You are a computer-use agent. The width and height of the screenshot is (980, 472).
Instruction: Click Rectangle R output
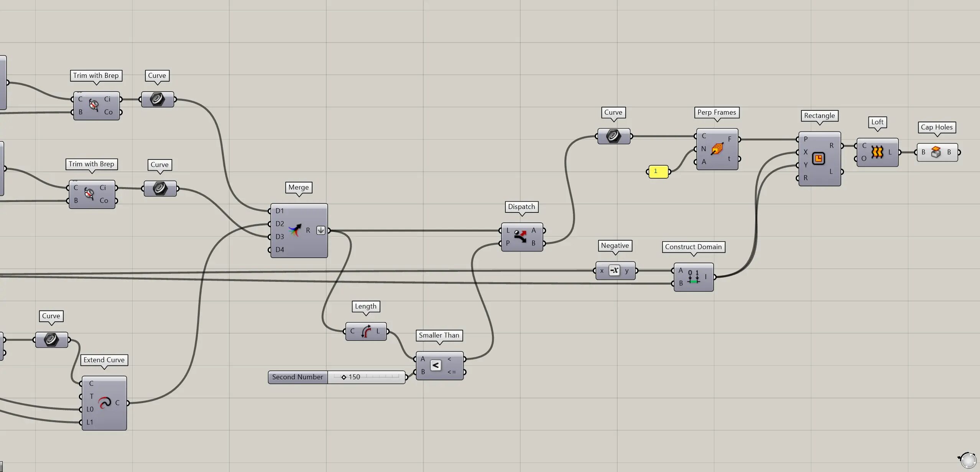pos(832,146)
